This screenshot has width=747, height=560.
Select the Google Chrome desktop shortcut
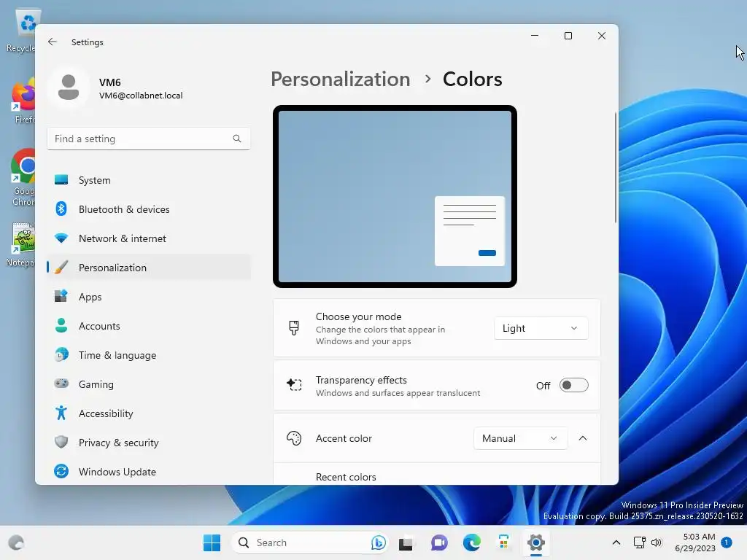tap(23, 178)
